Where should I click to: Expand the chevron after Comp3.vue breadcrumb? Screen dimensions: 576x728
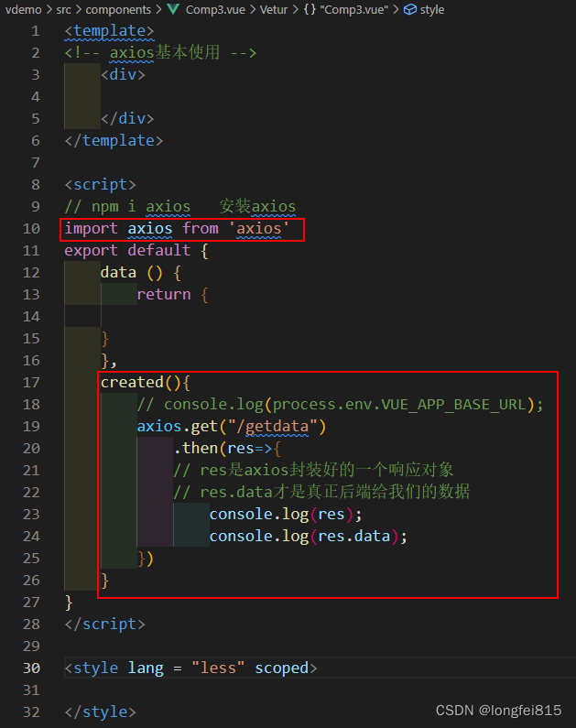point(253,9)
